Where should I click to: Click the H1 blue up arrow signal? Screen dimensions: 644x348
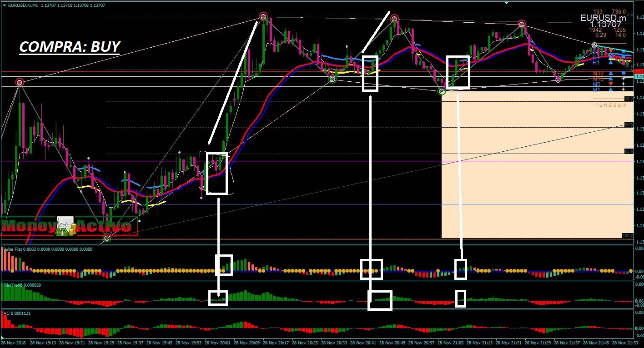(611, 62)
